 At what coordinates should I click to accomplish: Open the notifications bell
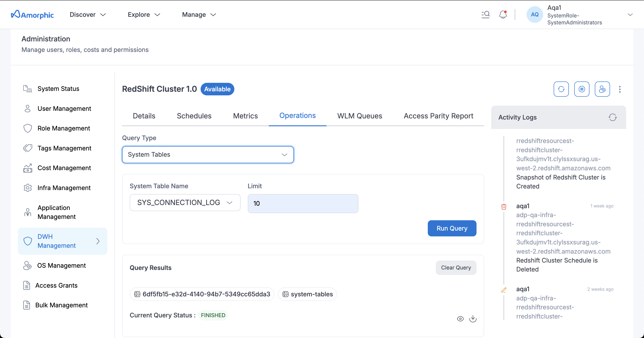503,15
